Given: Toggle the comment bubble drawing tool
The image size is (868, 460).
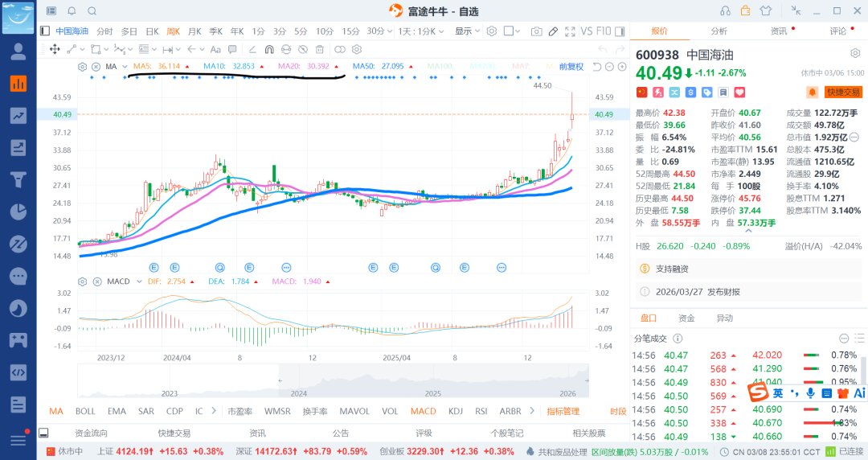Looking at the screenshot, I should (x=232, y=49).
